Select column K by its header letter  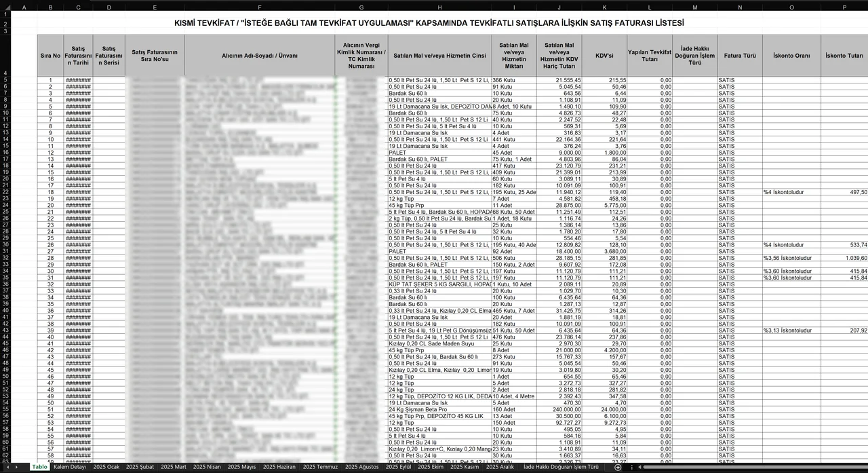pos(605,7)
